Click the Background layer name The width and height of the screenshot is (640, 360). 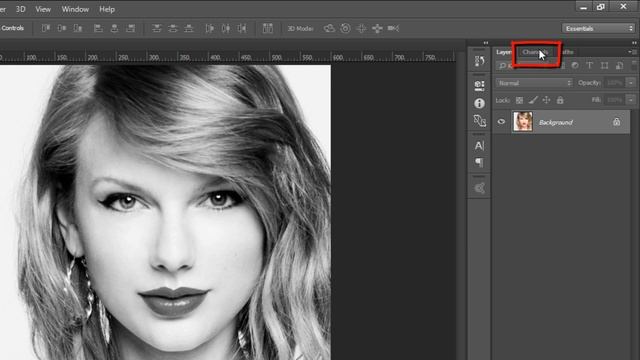tap(556, 122)
